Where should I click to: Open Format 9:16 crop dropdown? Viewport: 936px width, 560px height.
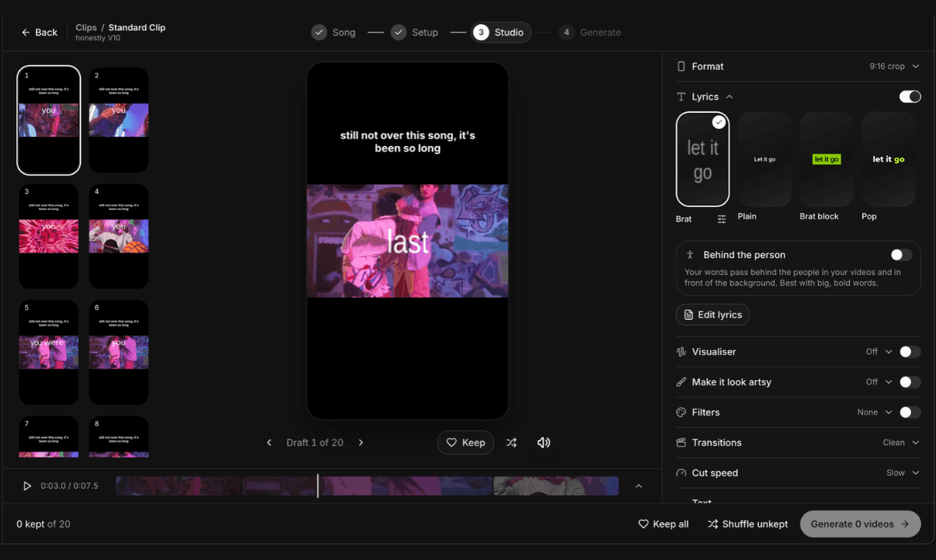point(894,66)
